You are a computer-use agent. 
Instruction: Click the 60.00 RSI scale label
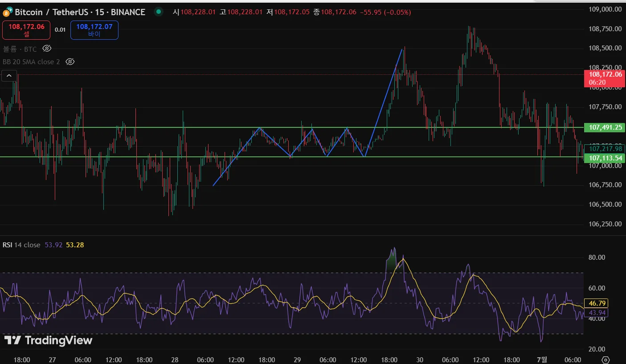click(x=597, y=288)
